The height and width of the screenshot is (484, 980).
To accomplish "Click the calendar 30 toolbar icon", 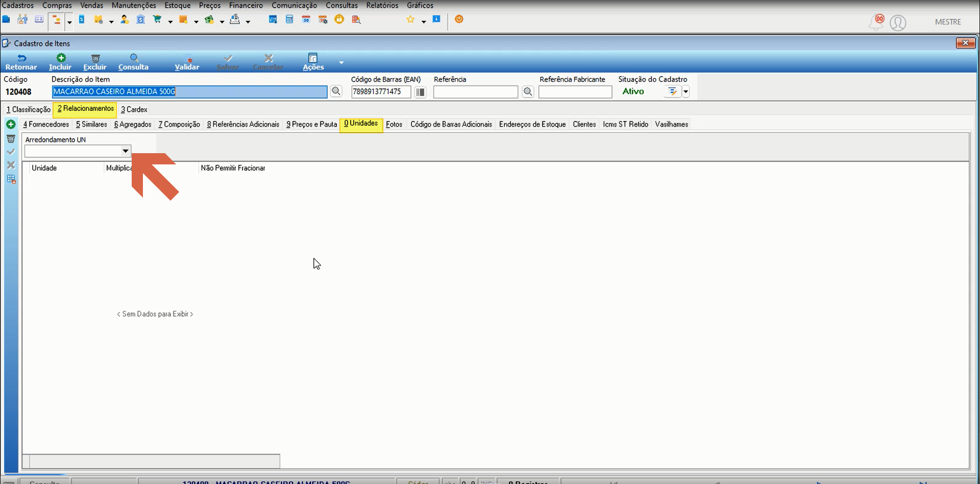I will 306,19.
